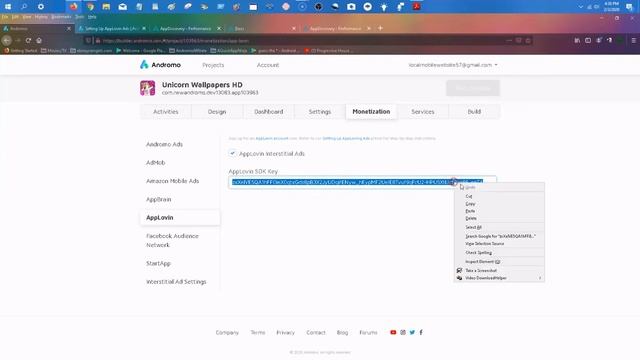Select AppLovin in the sidebar

coord(180,218)
